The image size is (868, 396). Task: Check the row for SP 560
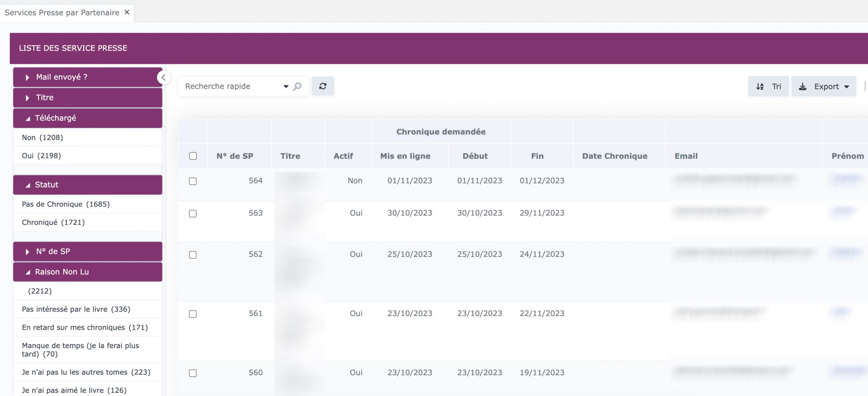click(x=193, y=373)
